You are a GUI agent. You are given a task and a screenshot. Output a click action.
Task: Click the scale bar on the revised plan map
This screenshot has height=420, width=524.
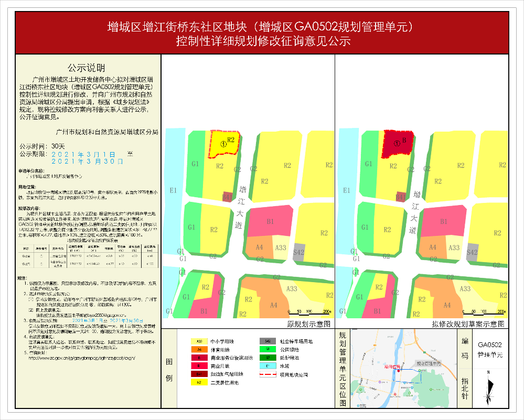point(484,312)
